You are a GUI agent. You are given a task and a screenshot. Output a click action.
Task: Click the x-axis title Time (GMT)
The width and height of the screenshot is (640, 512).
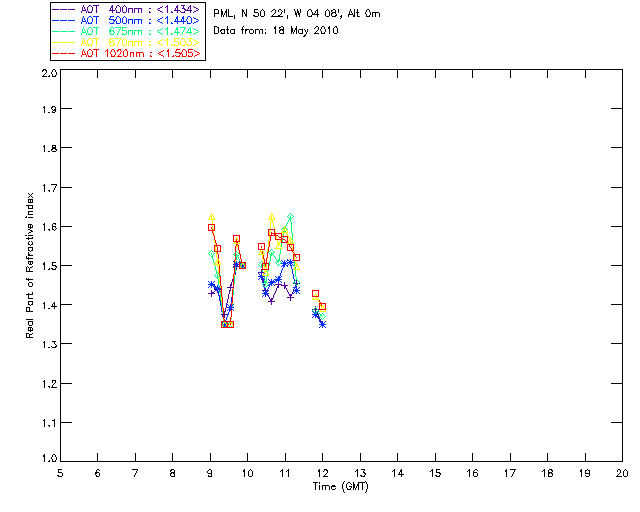341,487
